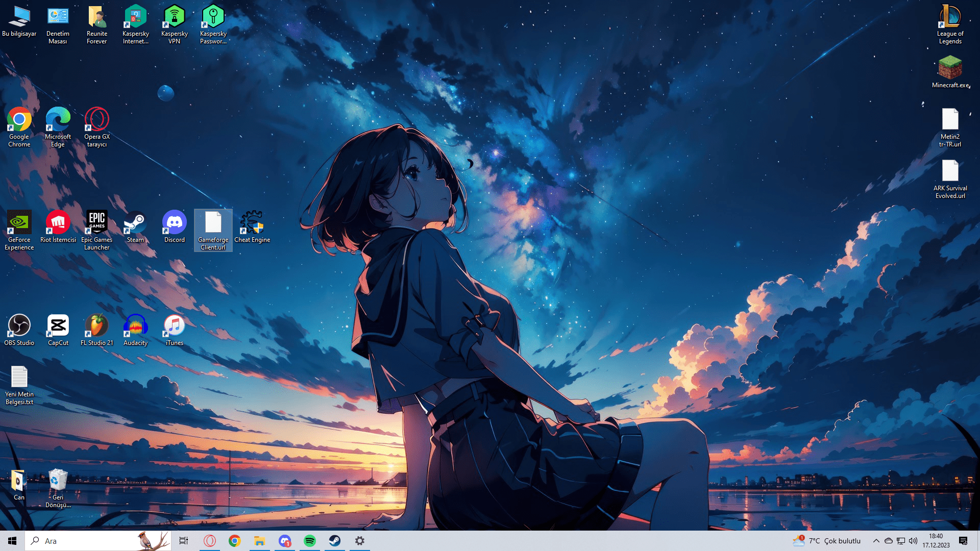Open clock and date 18:40 flyout
Screen dimensions: 980x551
point(936,541)
